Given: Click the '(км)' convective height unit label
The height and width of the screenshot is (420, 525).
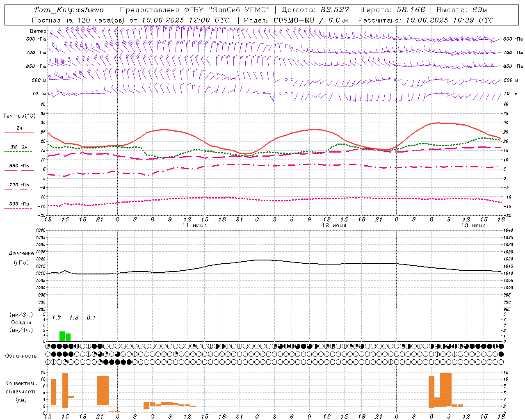Looking at the screenshot, I should tap(21, 399).
